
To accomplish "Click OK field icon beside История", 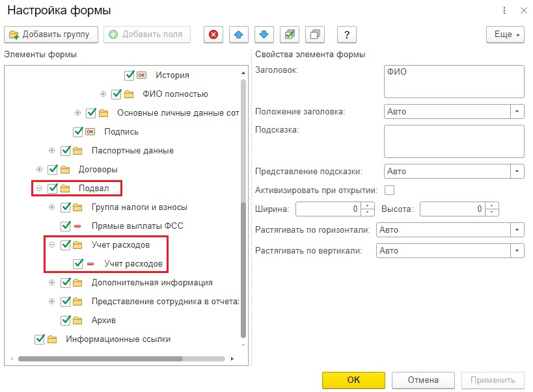I will (x=141, y=75).
